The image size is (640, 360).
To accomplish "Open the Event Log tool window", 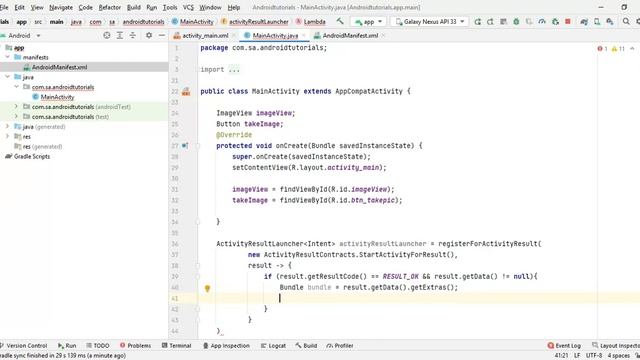I will click(564, 346).
